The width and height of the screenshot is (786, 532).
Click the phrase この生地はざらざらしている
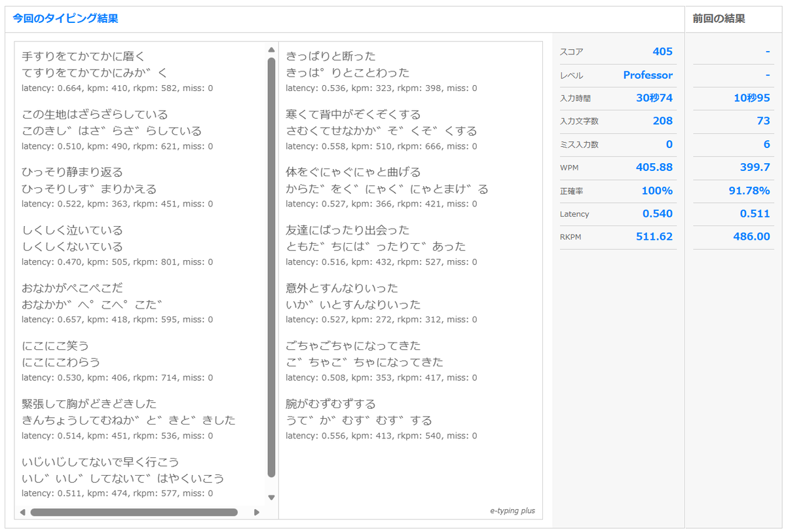pos(94,115)
